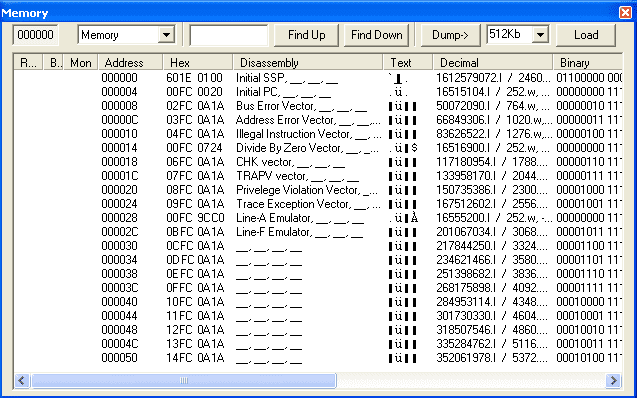Screen dimensions: 637x398
Task: Select the Address Error Vector entry
Action: tap(308, 120)
